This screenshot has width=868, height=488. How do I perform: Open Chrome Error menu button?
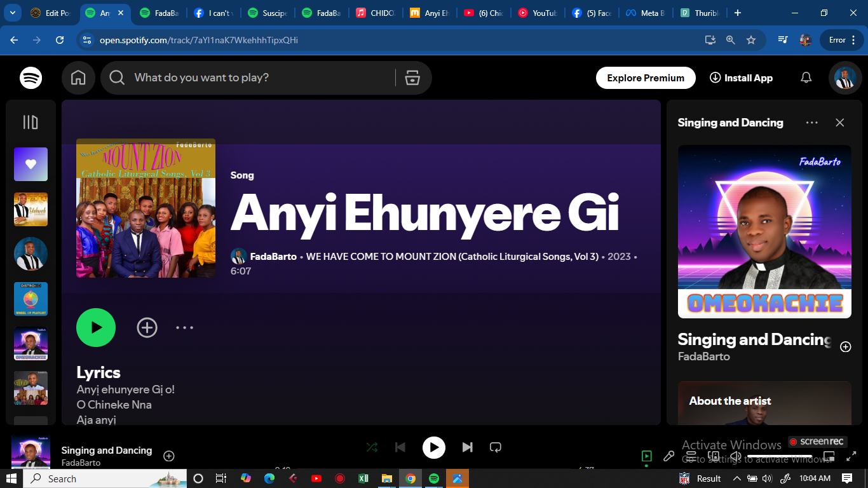tap(842, 40)
